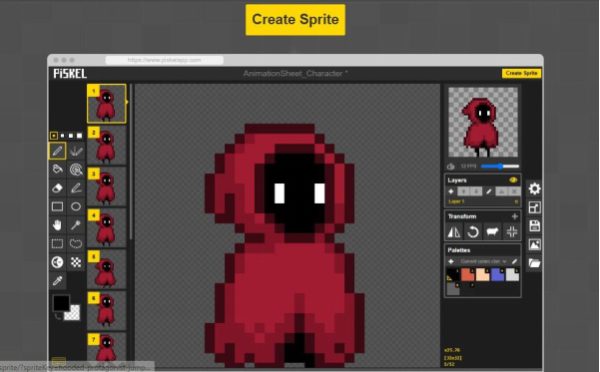Select Layer 1 in Layers list

[x=483, y=201]
